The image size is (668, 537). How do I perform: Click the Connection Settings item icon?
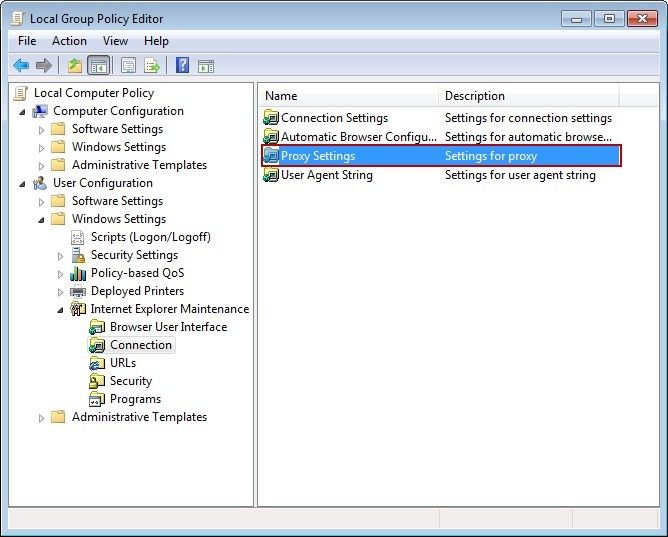tap(271, 118)
